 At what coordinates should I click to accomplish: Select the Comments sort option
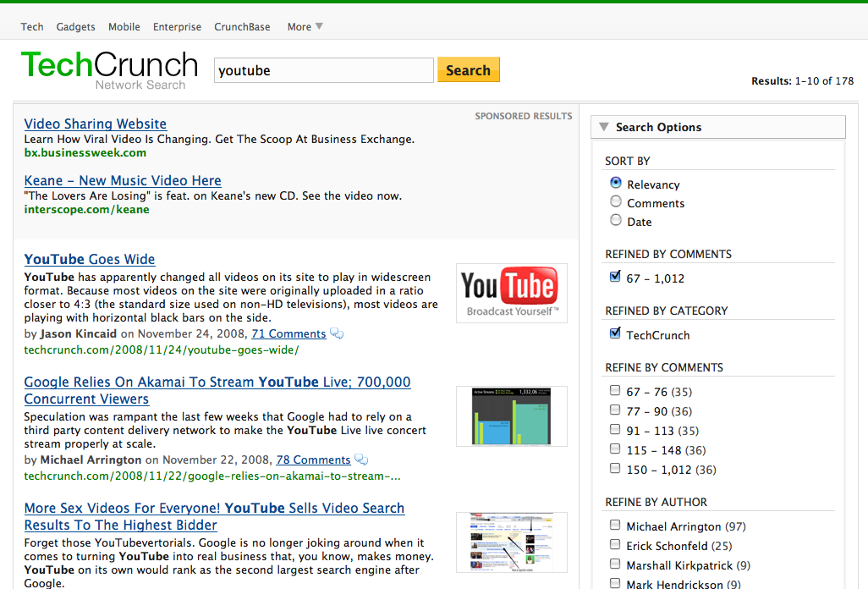(616, 203)
